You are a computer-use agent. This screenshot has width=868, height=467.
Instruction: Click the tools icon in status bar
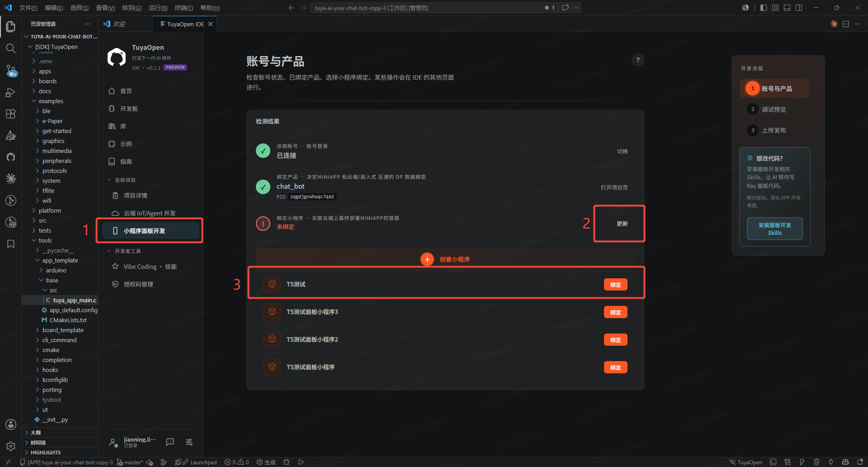(788, 462)
